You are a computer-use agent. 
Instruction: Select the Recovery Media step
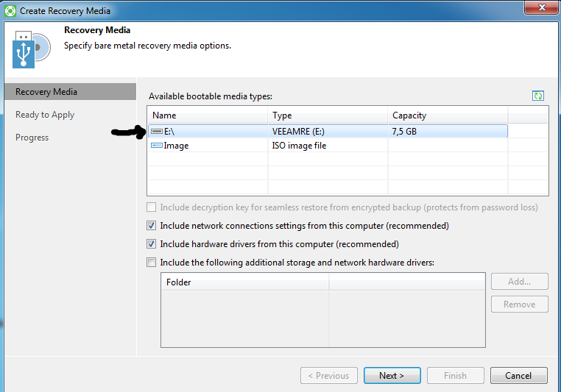click(x=71, y=92)
